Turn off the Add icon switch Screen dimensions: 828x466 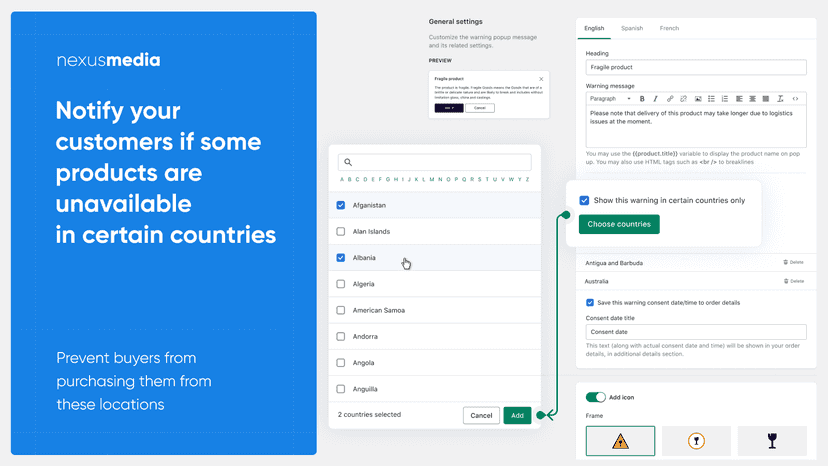point(596,397)
